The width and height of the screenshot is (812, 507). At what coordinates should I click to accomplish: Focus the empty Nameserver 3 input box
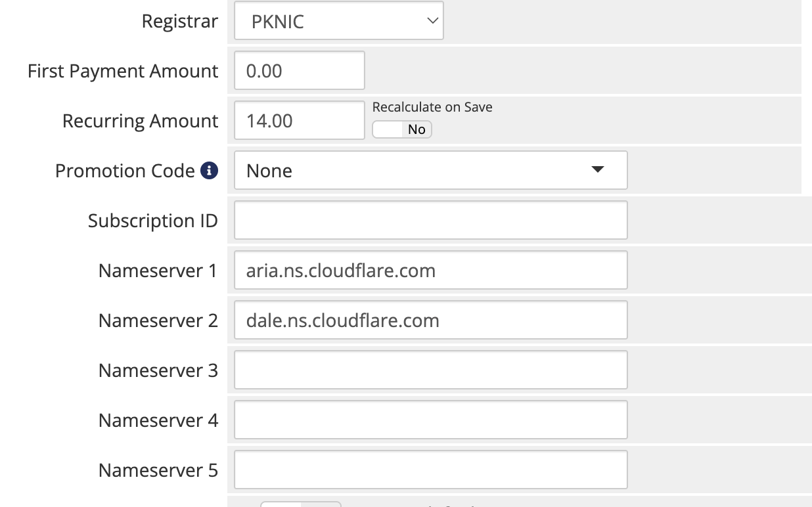pos(430,370)
